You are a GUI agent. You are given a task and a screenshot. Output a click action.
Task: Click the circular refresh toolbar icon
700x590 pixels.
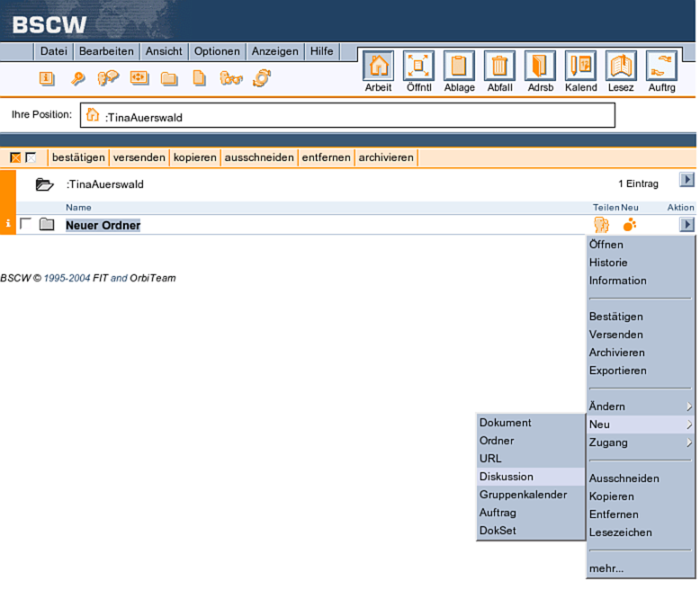click(262, 78)
